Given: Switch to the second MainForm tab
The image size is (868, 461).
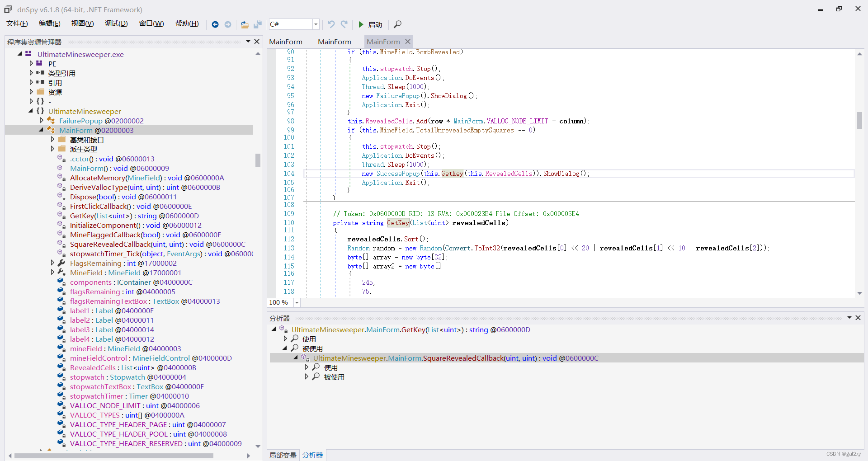Looking at the screenshot, I should [335, 42].
